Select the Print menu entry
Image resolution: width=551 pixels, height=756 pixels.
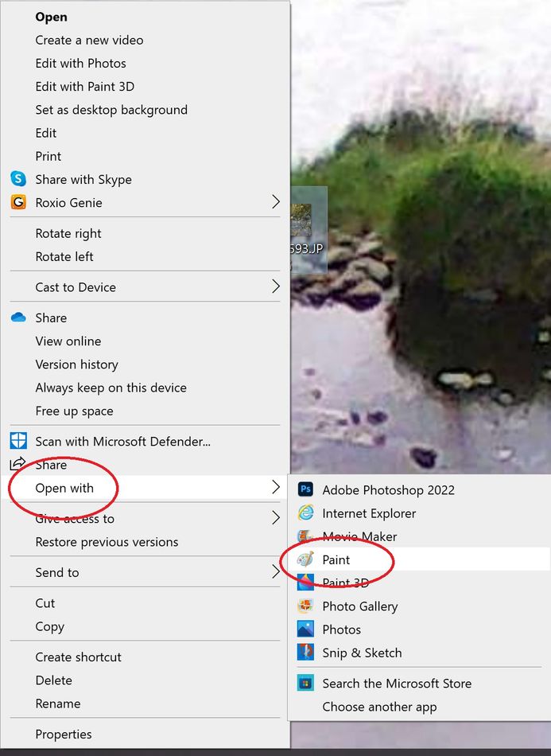tap(49, 156)
